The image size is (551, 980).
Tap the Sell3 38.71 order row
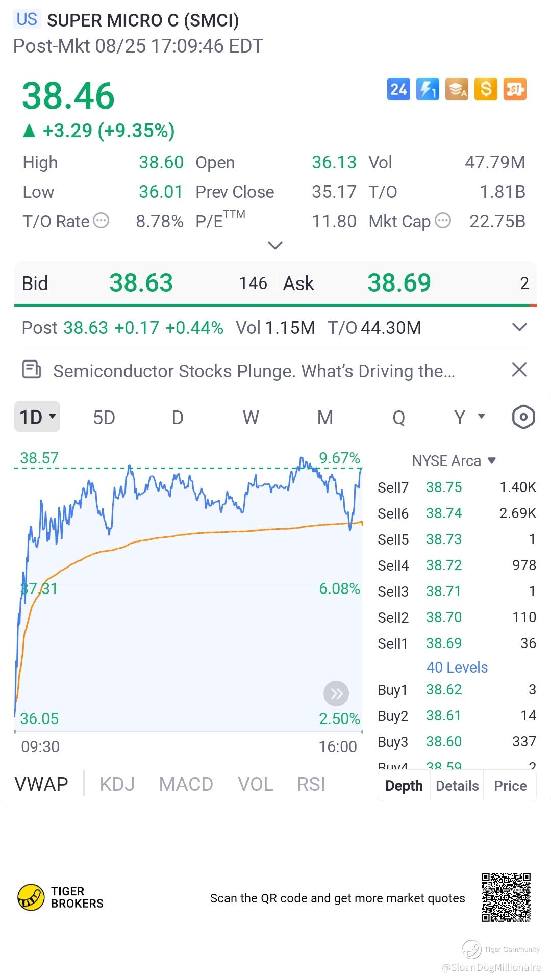coord(457,591)
